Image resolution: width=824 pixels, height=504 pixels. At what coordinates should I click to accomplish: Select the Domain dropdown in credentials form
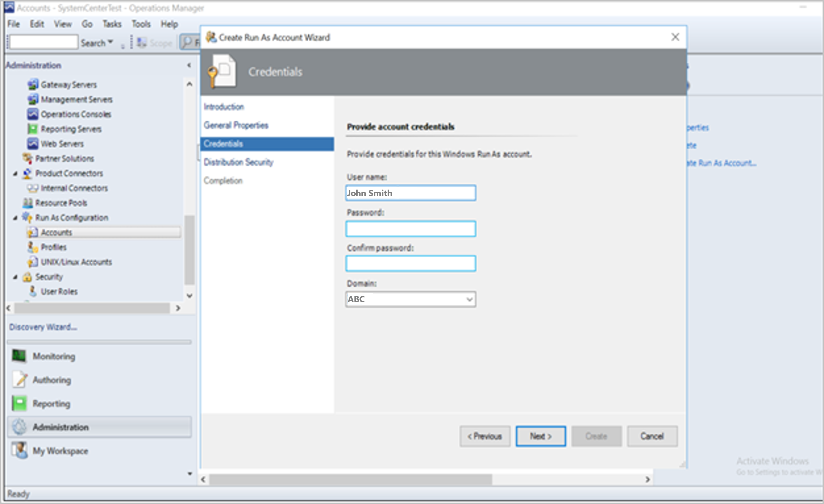coord(410,300)
